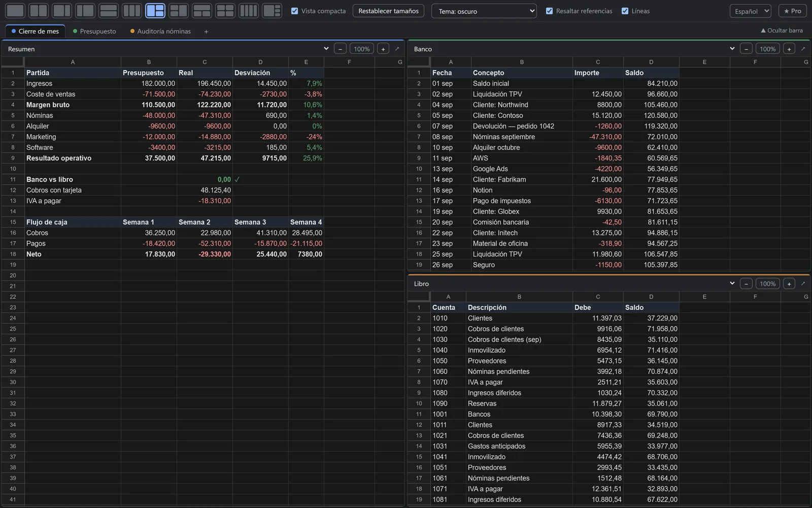Select the Cierre de mes tab
Viewport: 812px width, 508px height.
point(36,31)
